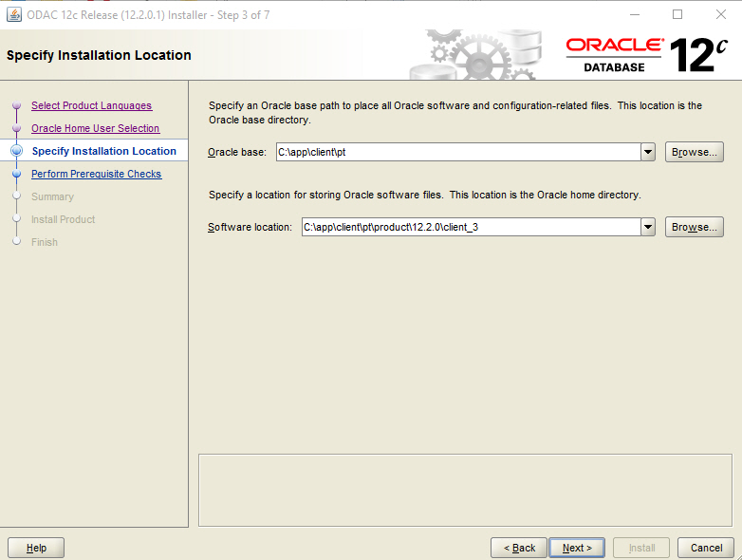Cancel the ODAC installer

pos(706,548)
